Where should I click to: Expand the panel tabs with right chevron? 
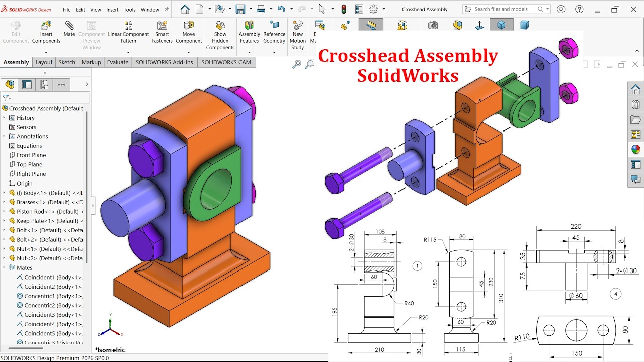click(x=87, y=84)
